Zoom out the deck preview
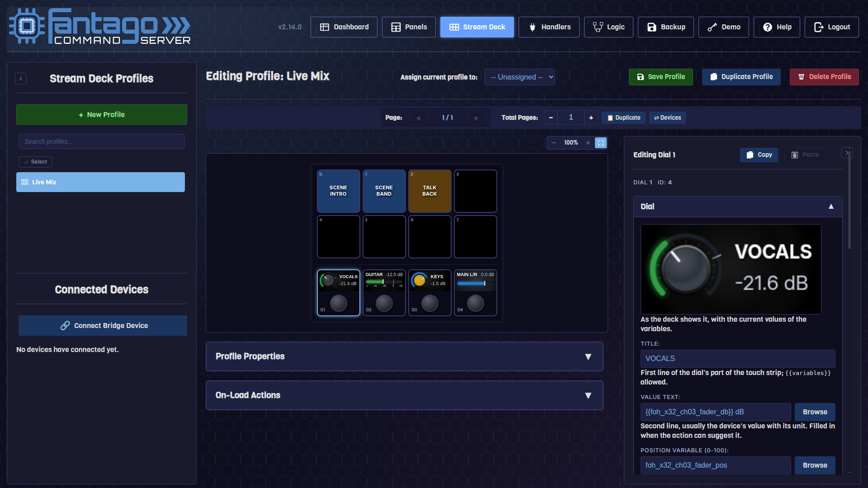 [554, 143]
